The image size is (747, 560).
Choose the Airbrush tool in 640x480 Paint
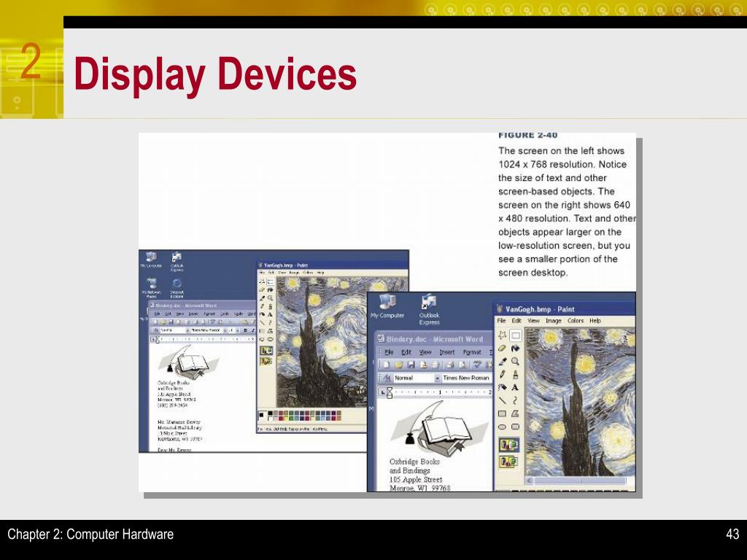tap(502, 387)
